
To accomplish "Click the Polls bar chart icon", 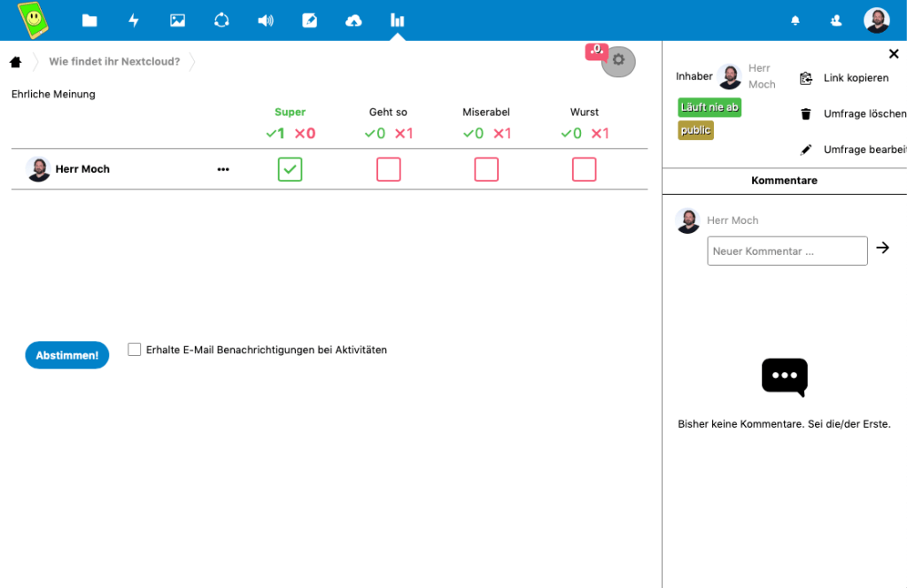I will 398,20.
